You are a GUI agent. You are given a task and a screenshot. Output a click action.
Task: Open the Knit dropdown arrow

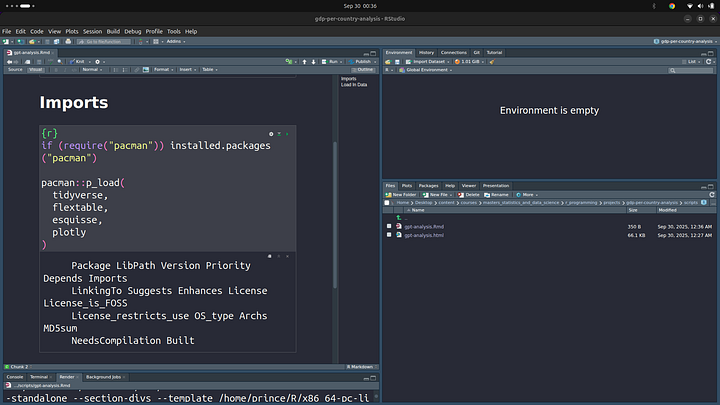(x=90, y=62)
